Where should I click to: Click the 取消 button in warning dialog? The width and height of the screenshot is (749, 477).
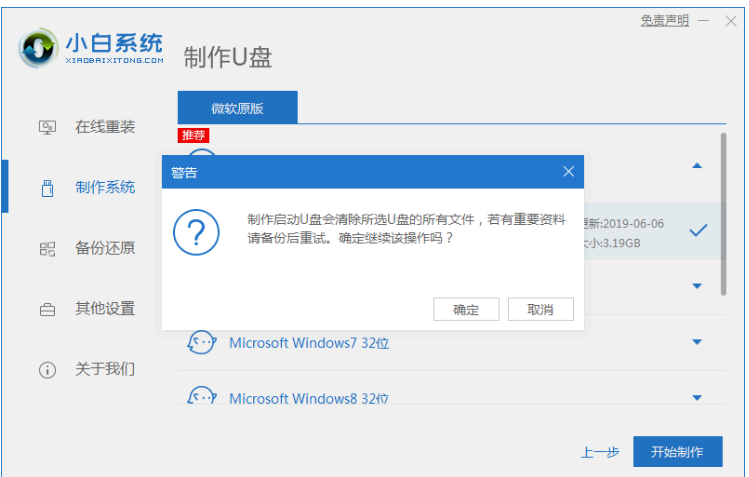[540, 309]
